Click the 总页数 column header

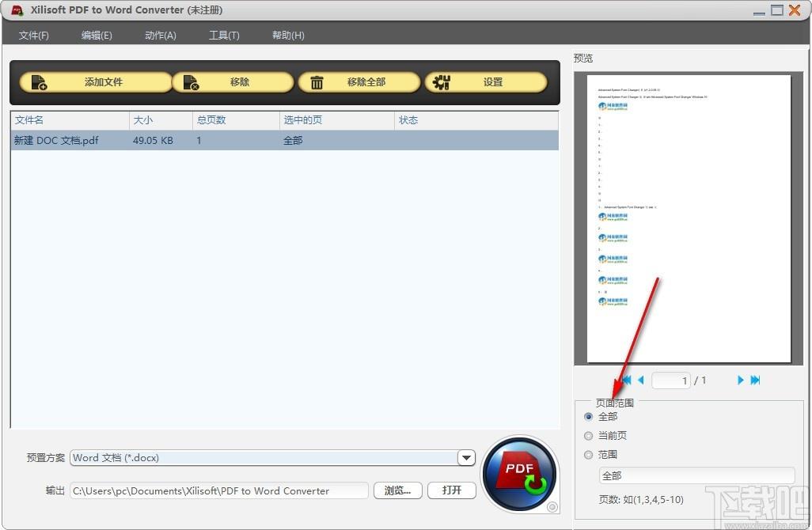236,120
